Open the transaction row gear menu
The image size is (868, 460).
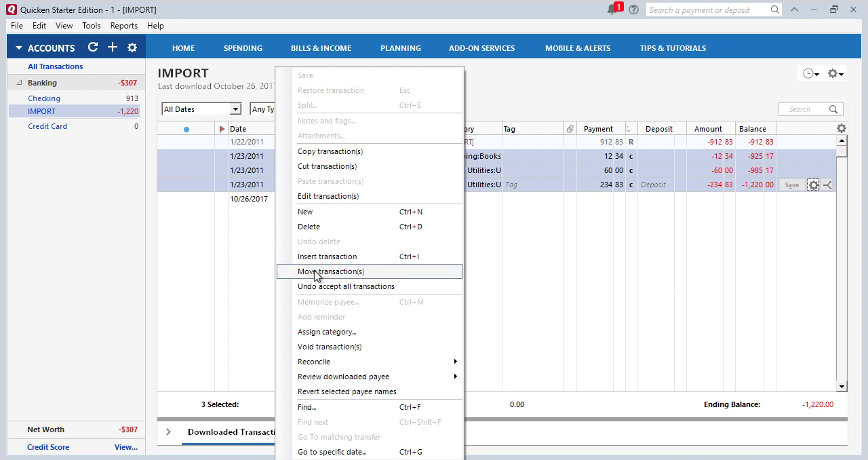(813, 185)
